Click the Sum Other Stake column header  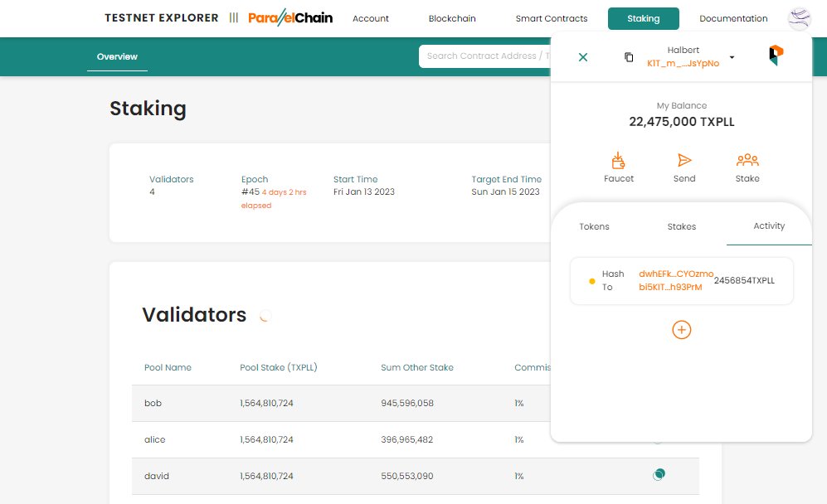[x=417, y=367]
